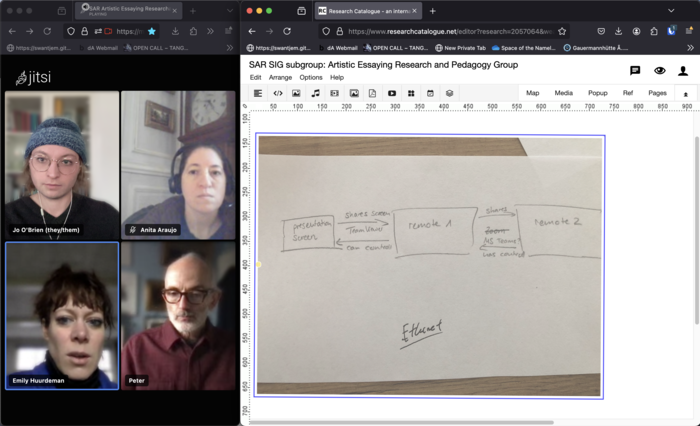Image resolution: width=700 pixels, height=426 pixels.
Task: Select the HTML code tool in the editor toolbar
Action: coord(277,93)
